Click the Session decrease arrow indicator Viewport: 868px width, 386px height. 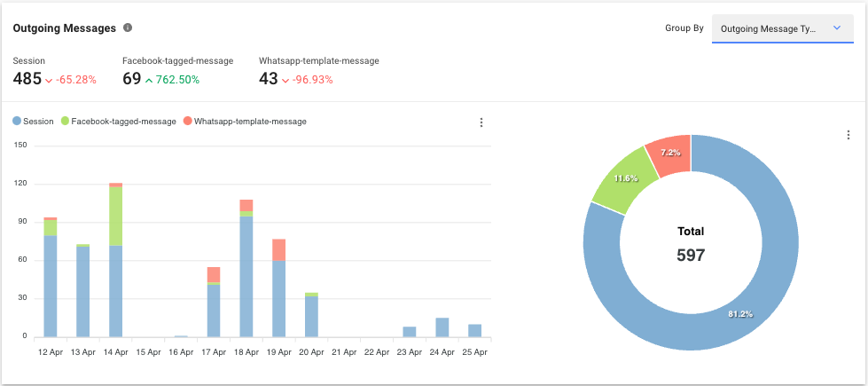pyautogui.click(x=49, y=80)
